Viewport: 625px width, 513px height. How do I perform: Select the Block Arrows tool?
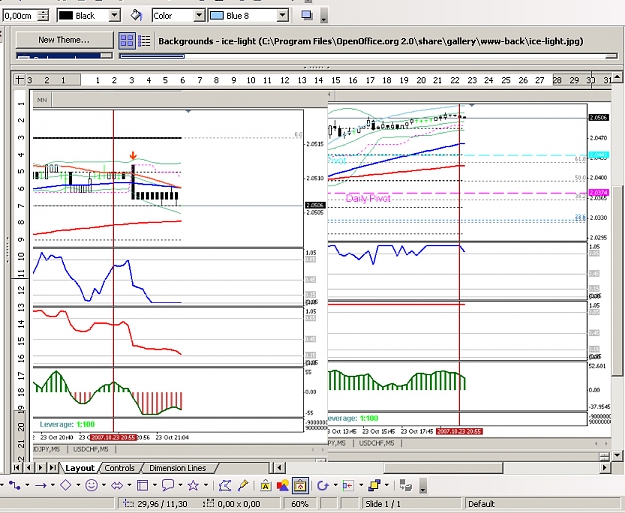[x=117, y=485]
